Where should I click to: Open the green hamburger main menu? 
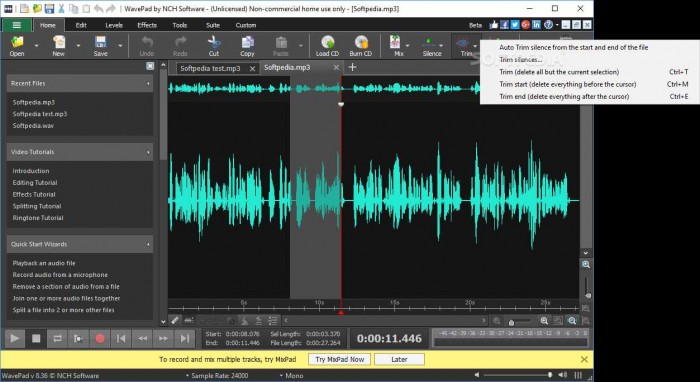pyautogui.click(x=17, y=25)
